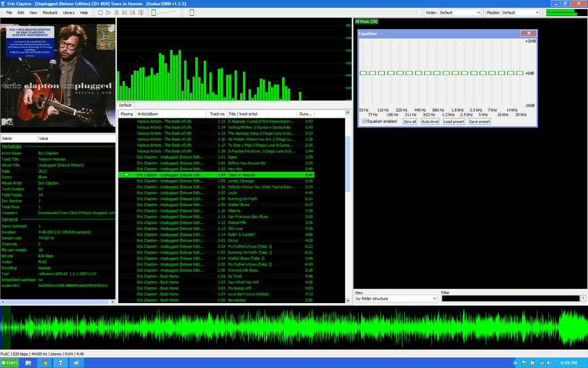The image size is (588, 368).
Task: Click the Load preset button
Action: coord(455,121)
